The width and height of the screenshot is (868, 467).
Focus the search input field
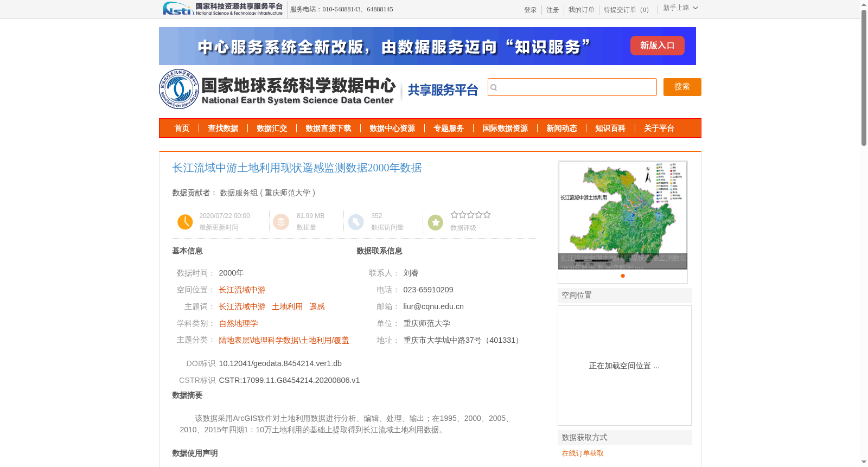click(x=572, y=87)
